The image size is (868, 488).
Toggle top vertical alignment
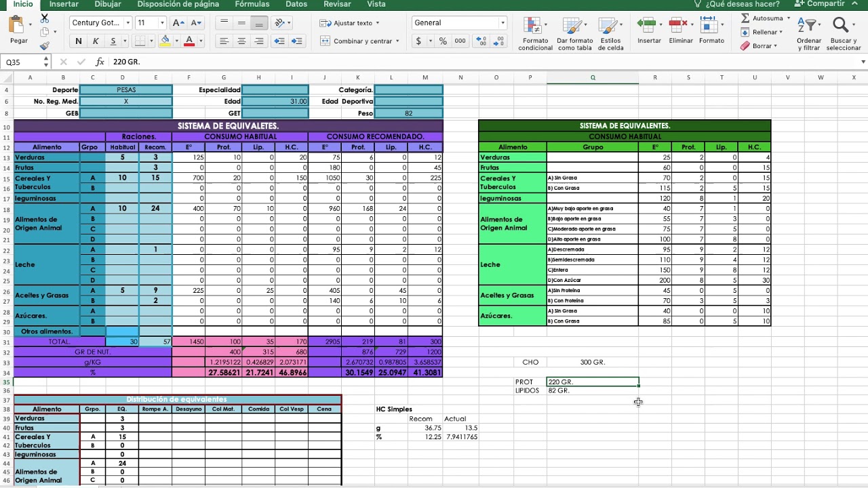click(x=224, y=22)
